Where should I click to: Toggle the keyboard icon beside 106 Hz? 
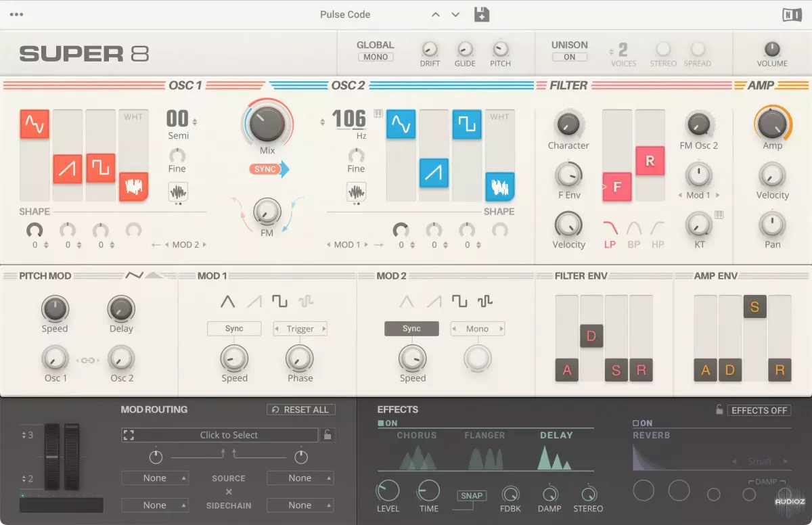point(378,114)
